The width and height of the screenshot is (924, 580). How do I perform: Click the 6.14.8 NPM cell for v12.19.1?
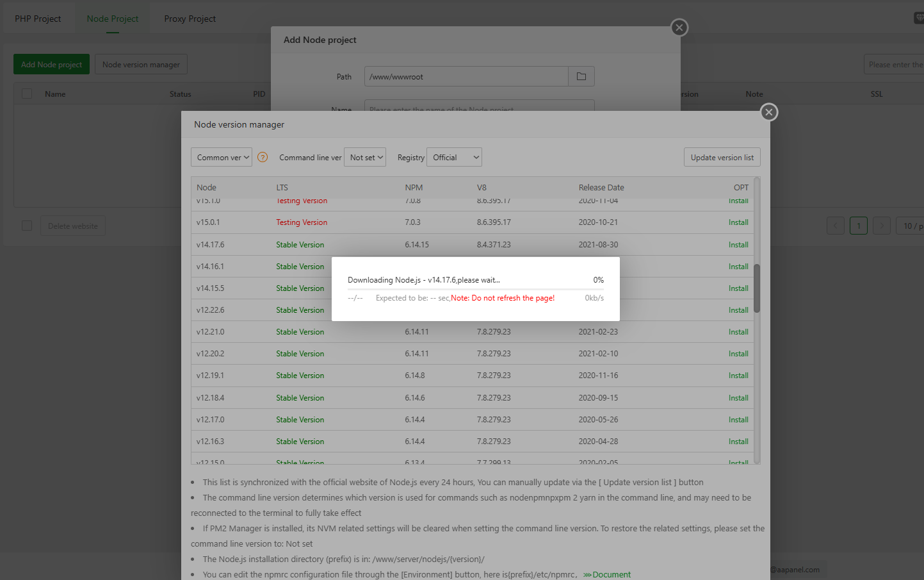coord(415,376)
